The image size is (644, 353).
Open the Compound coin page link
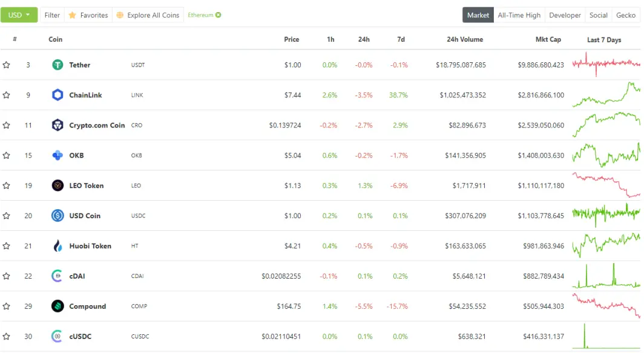click(x=88, y=306)
